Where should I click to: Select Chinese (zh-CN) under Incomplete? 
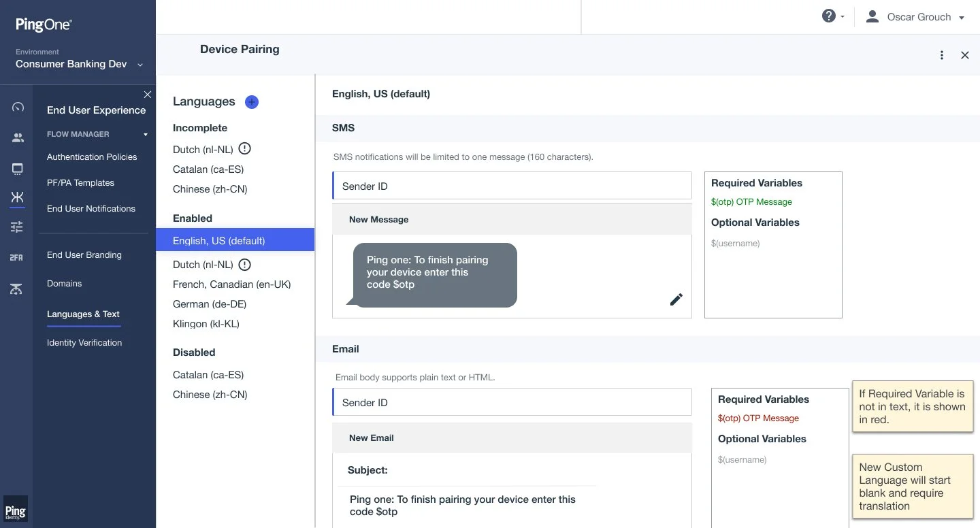pyautogui.click(x=210, y=189)
